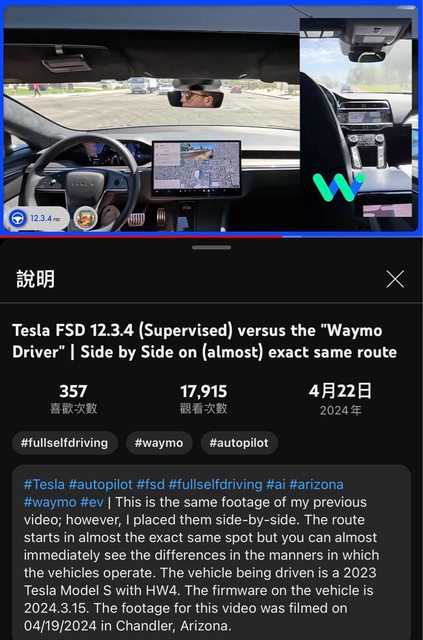Tap the Tesla cabin video area
423x640 pixels.
pos(151,122)
